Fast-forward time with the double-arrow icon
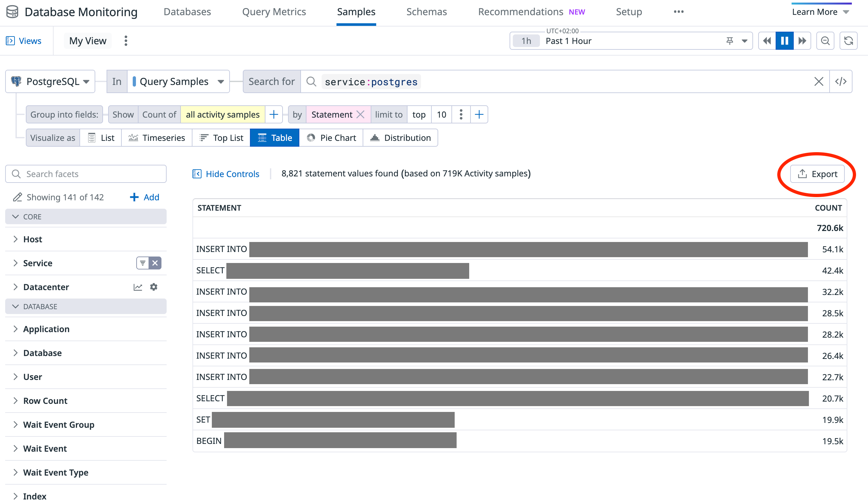The height and width of the screenshot is (504, 868). 802,40
